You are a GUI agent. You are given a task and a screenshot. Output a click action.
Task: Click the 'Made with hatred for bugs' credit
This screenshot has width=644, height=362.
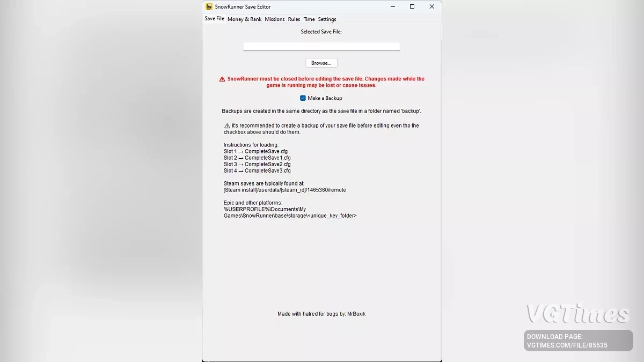pos(321,314)
